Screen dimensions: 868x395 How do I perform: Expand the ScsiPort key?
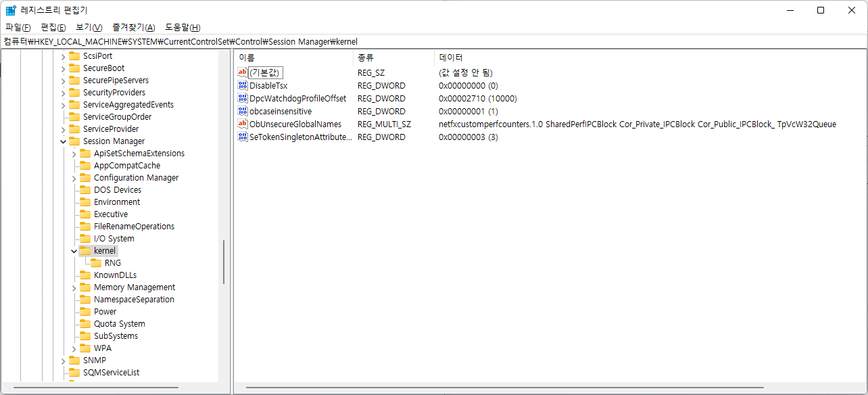point(63,56)
